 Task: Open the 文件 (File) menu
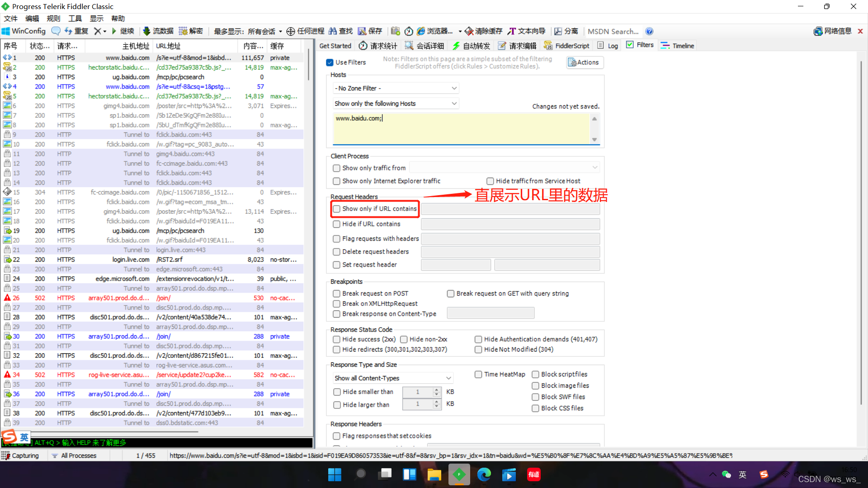[10, 19]
